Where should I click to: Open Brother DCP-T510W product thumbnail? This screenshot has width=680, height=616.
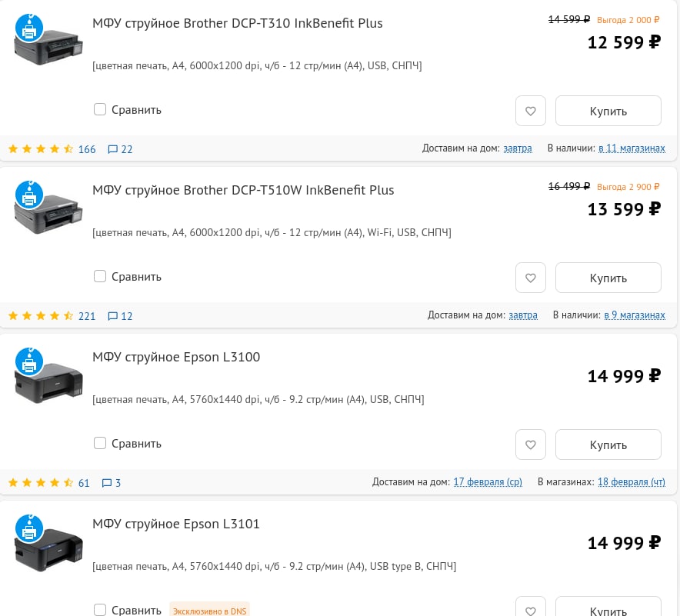(x=48, y=214)
